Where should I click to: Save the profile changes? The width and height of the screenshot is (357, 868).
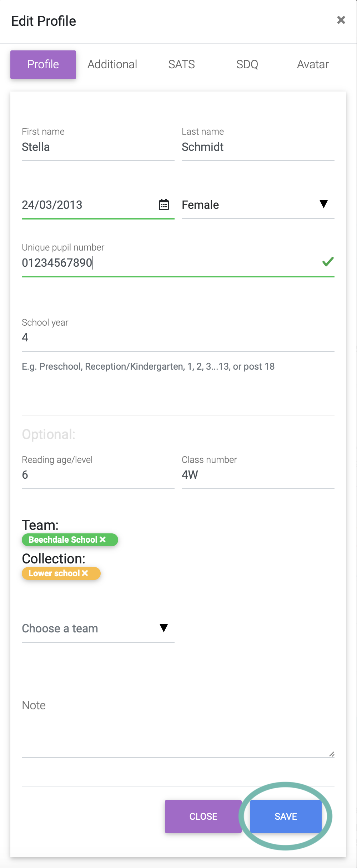coord(286,816)
